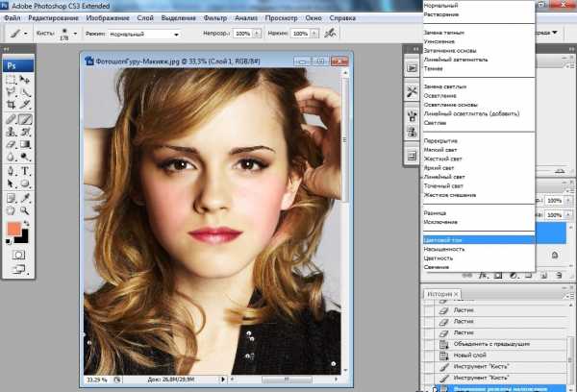The width and height of the screenshot is (577, 392).
Task: Select the Zoom tool
Action: (25, 210)
